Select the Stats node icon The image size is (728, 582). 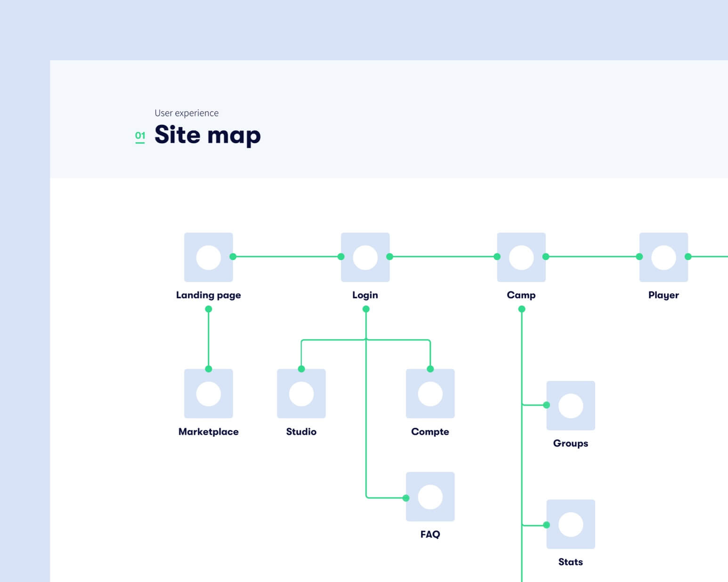(x=570, y=524)
